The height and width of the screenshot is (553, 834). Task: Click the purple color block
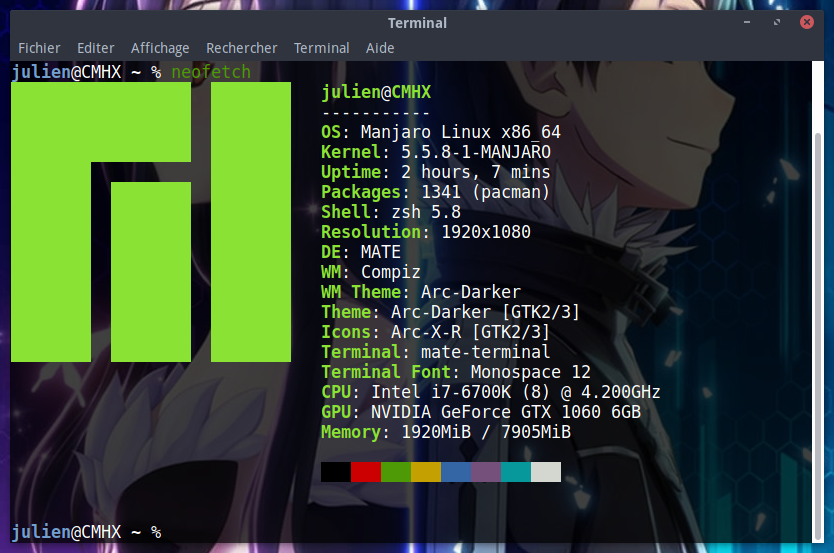[x=486, y=472]
